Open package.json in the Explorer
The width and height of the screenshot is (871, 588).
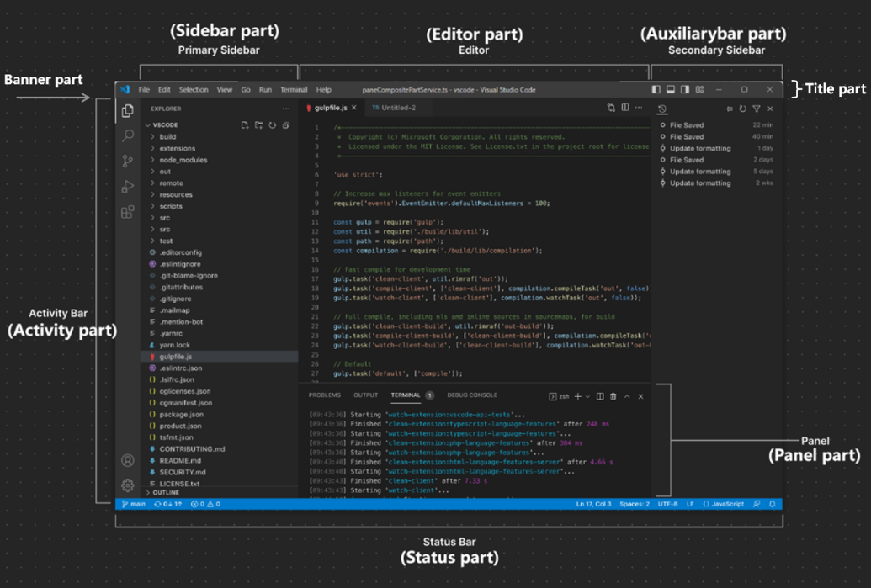181,415
